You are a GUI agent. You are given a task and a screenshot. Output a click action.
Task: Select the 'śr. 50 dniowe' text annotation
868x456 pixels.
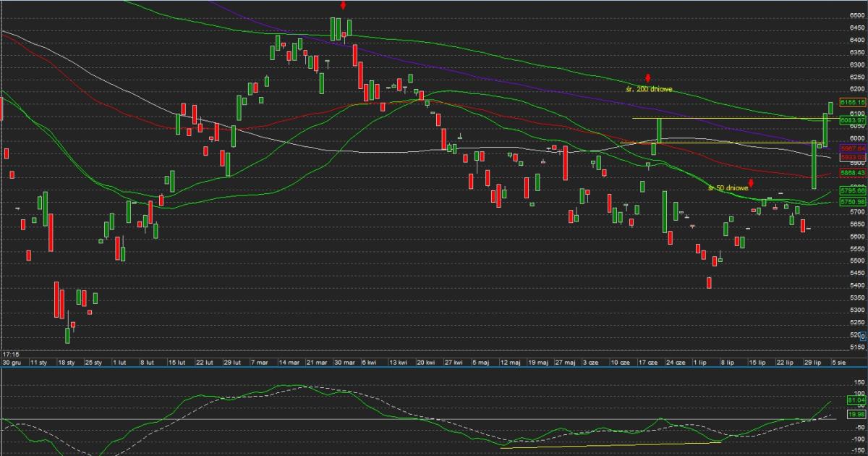[x=728, y=188]
